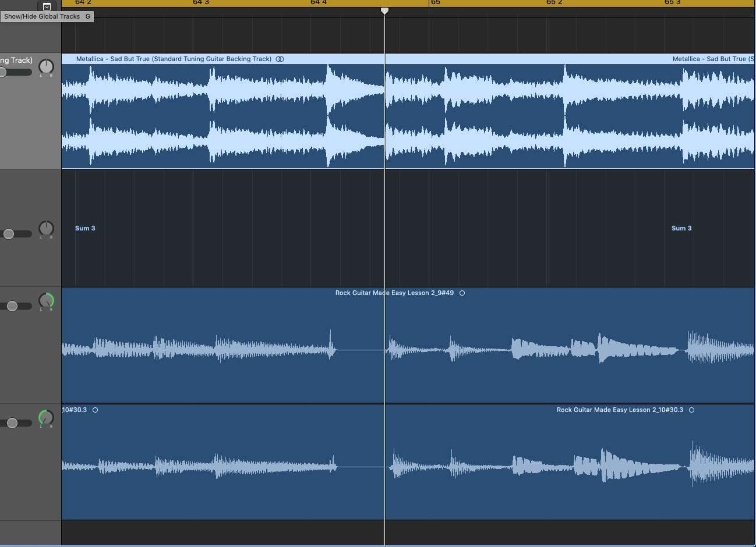
Task: Click the ruler at position 64 4
Action: point(319,3)
